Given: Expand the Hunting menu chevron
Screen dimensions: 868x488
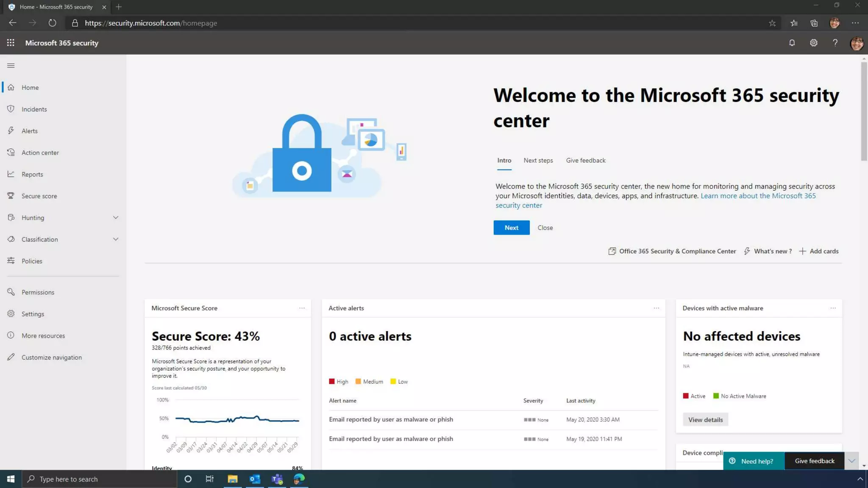Looking at the screenshot, I should [116, 218].
